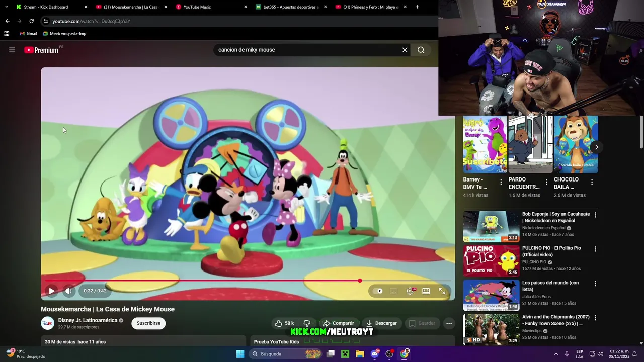The height and width of the screenshot is (362, 644).
Task: Play the paused Mousekemarcha video
Action: pyautogui.click(x=51, y=291)
